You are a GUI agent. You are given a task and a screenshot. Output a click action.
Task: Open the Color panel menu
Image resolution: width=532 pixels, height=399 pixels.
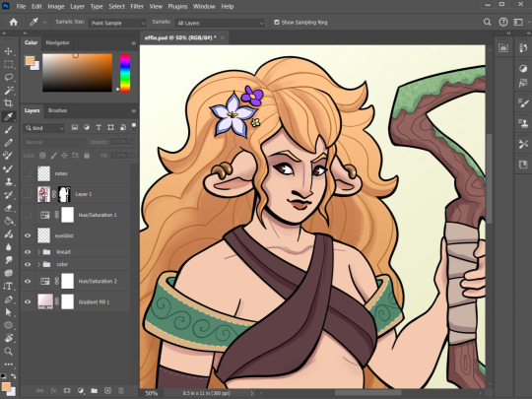pos(133,43)
